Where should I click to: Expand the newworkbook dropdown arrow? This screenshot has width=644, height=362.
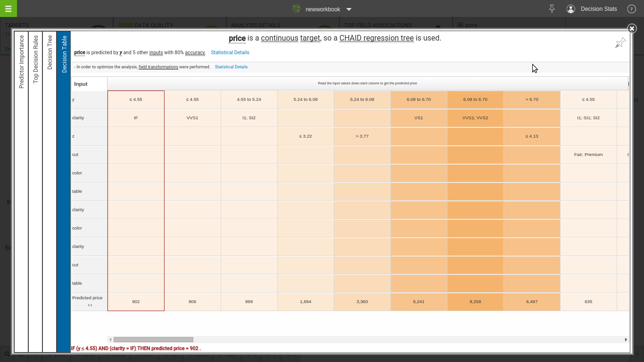coord(349,9)
